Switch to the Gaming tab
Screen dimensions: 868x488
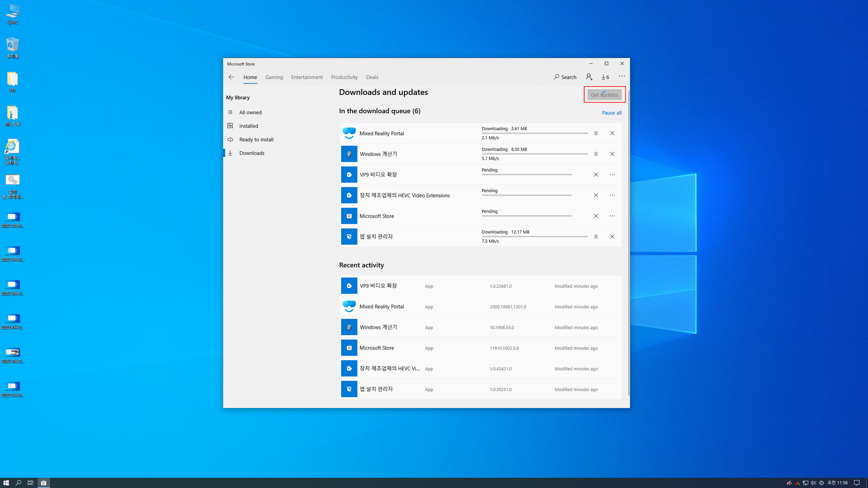(274, 77)
